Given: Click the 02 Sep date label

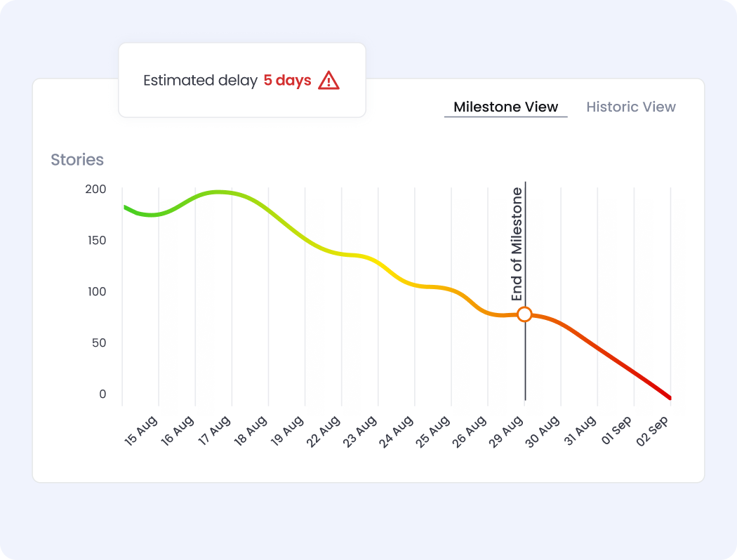Looking at the screenshot, I should pyautogui.click(x=653, y=430).
